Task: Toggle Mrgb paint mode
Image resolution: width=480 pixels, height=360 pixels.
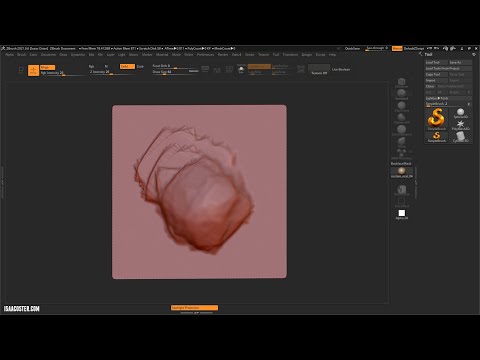Action: tap(47, 67)
